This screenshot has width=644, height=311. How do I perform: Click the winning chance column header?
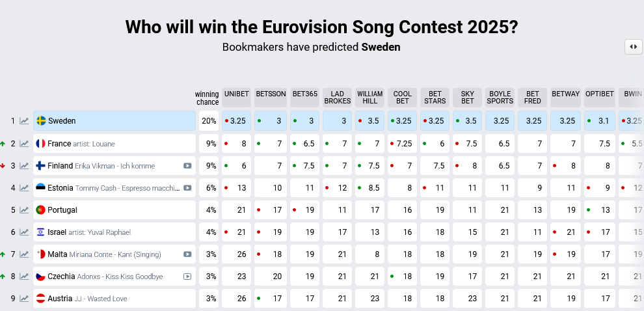point(207,98)
